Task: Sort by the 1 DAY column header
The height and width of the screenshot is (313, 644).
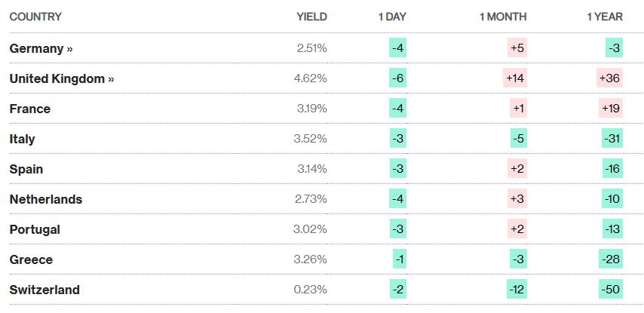Action: (391, 17)
